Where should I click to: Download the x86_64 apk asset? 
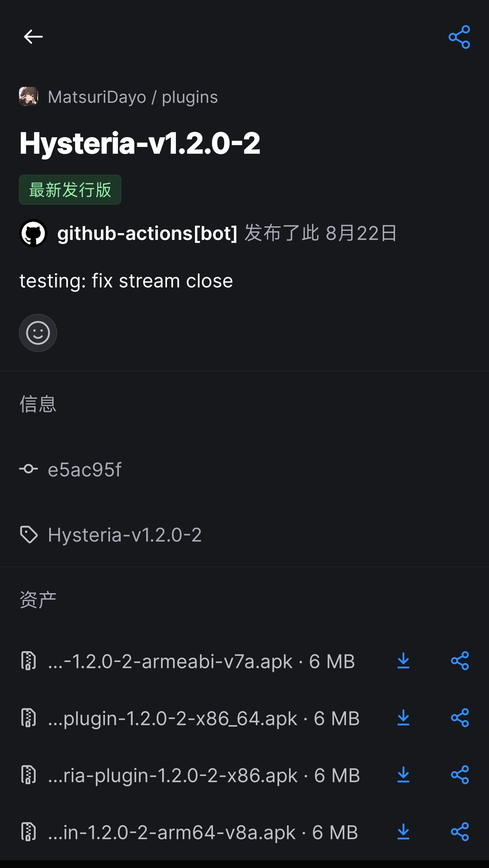tap(403, 718)
